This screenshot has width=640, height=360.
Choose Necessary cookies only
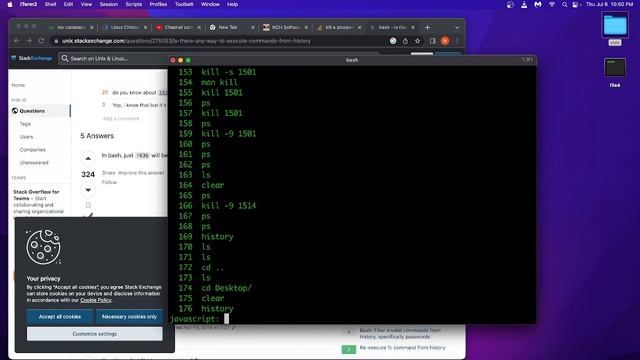(129, 317)
